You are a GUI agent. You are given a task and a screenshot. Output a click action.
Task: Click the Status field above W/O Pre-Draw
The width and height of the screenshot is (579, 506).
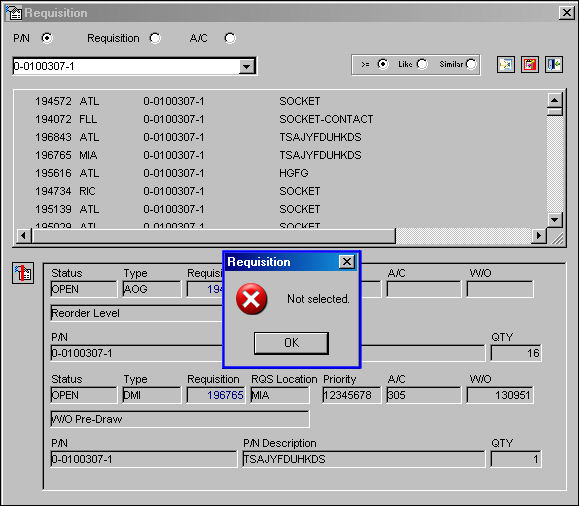tap(84, 395)
